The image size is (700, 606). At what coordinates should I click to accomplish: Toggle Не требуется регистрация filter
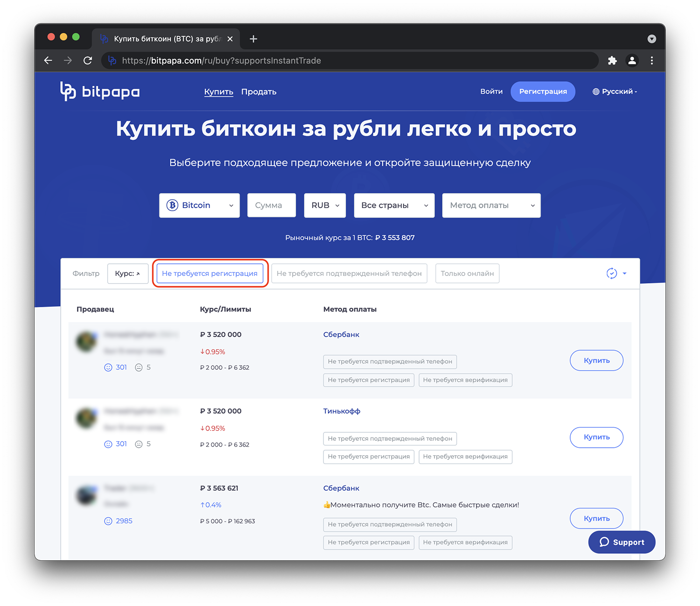click(210, 274)
